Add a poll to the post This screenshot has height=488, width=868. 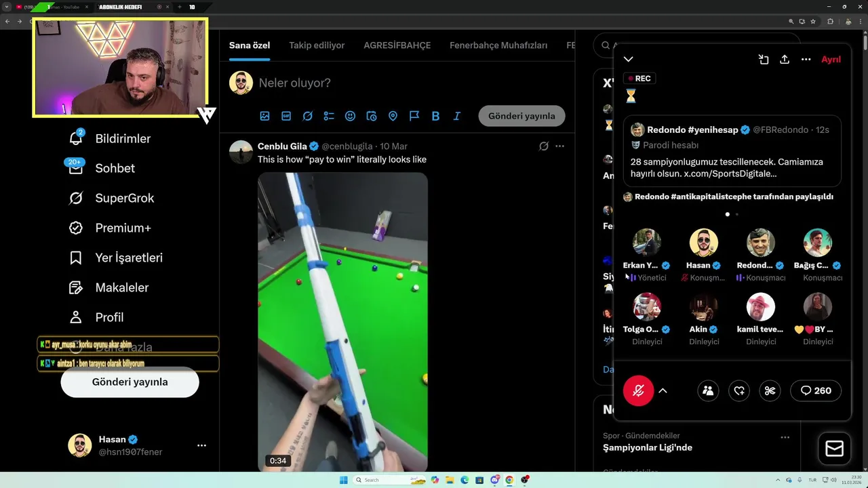pos(329,116)
